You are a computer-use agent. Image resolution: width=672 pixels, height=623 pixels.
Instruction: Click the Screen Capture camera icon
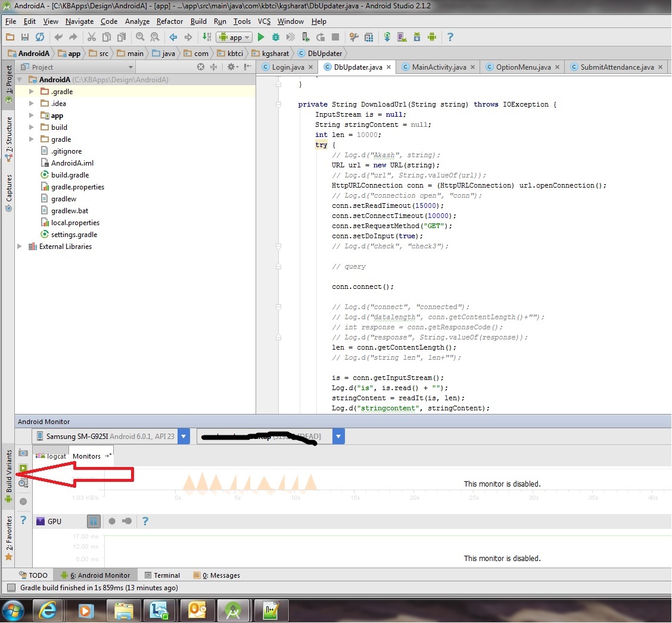point(23,453)
